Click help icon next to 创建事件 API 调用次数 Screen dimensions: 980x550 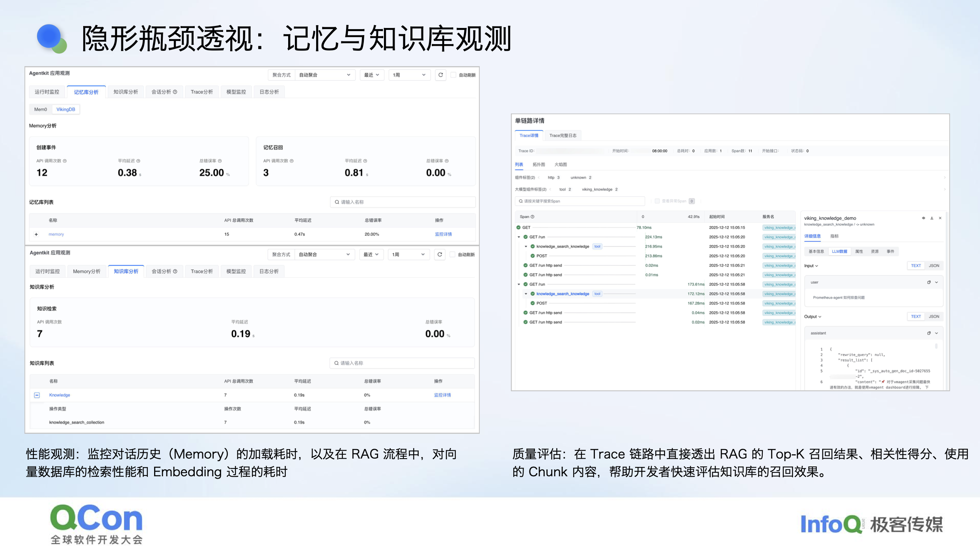coord(65,161)
